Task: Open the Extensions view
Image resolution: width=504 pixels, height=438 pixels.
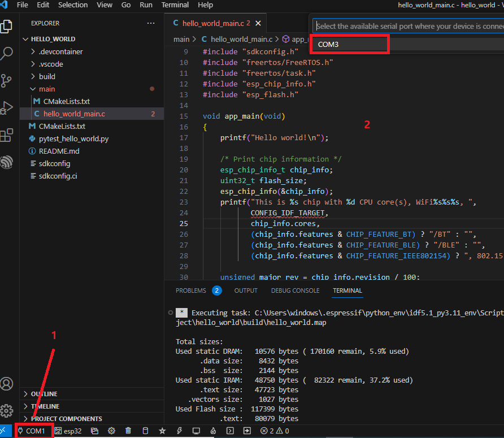Action: [x=6, y=135]
